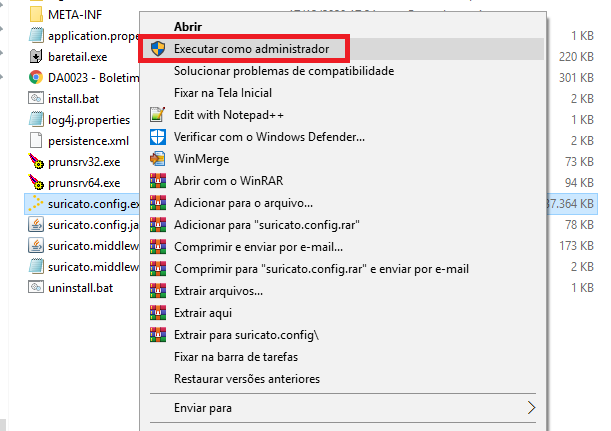The width and height of the screenshot is (611, 431).
Task: Select Comprimir e enviar por e-mail
Action: click(258, 246)
